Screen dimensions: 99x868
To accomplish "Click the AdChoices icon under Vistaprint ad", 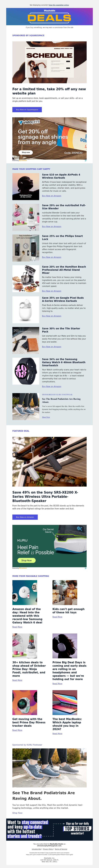I will point(85,160).
